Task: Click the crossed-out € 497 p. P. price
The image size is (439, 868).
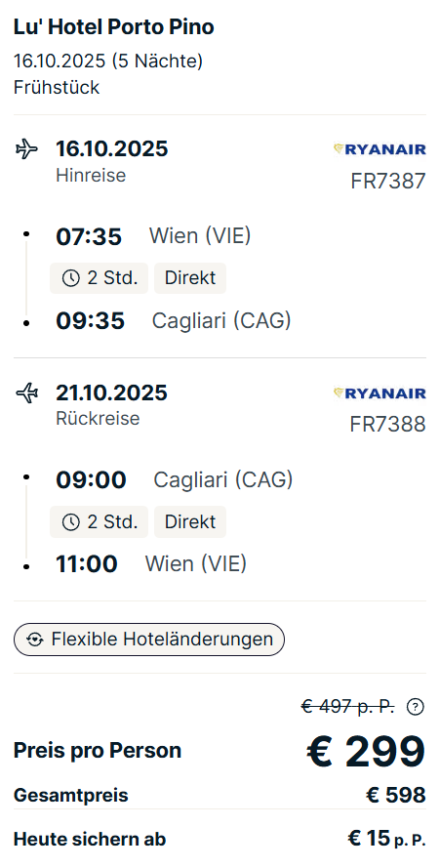Action: [x=347, y=706]
